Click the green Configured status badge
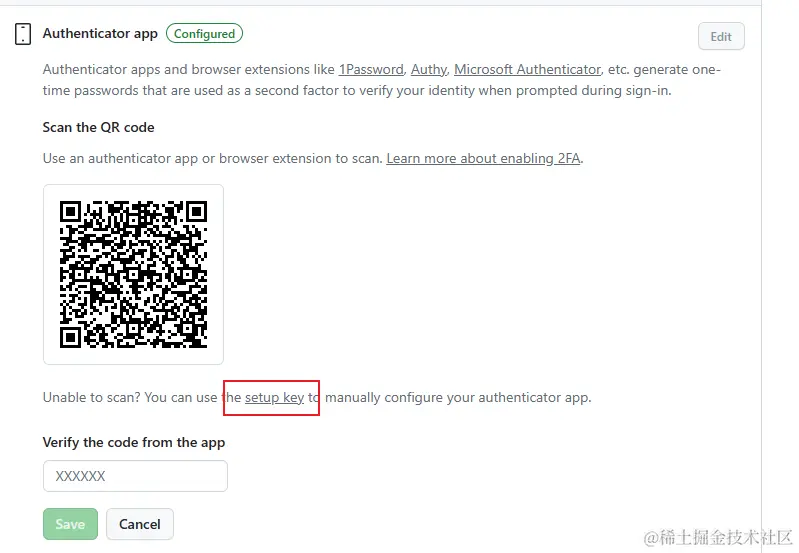Image resolution: width=799 pixels, height=553 pixels. 204,34
